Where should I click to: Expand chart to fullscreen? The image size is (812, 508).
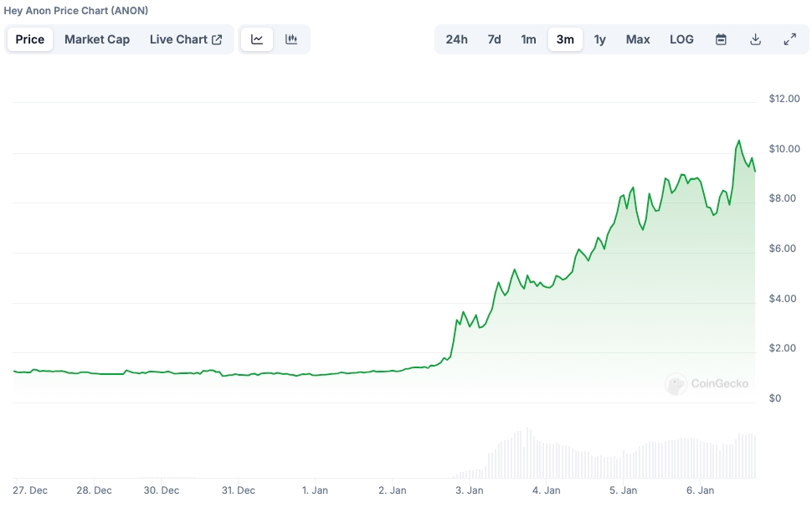(x=789, y=39)
